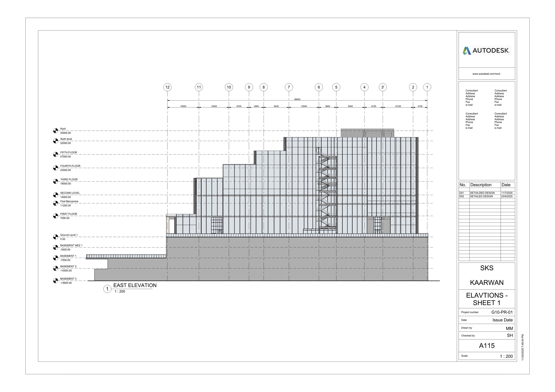Click the FIFTH FLOOR level marker symbol
Image resolution: width=555 pixels, height=392 pixels.
56,154
